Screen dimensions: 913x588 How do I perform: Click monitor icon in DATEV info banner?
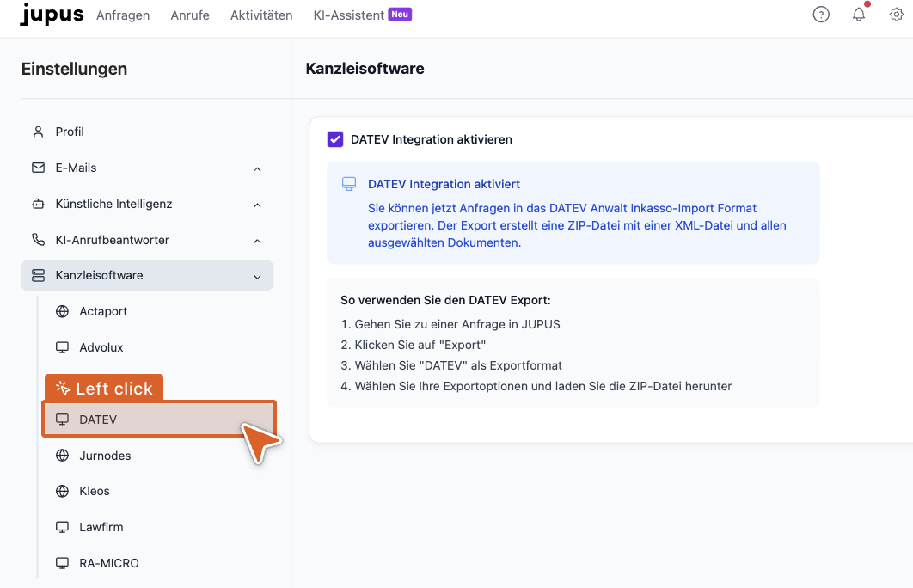(x=349, y=184)
